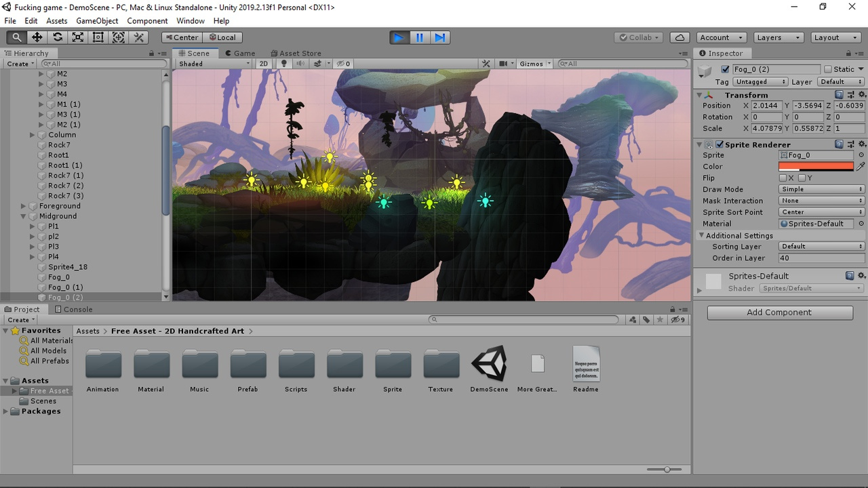The width and height of the screenshot is (868, 488).
Task: Toggle scene lighting bulb icon
Action: (283, 64)
